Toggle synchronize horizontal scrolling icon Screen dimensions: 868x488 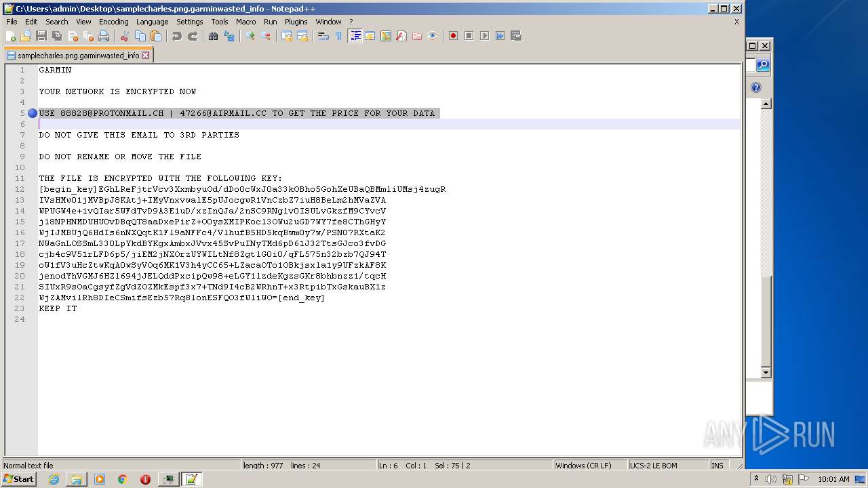pyautogui.click(x=302, y=36)
